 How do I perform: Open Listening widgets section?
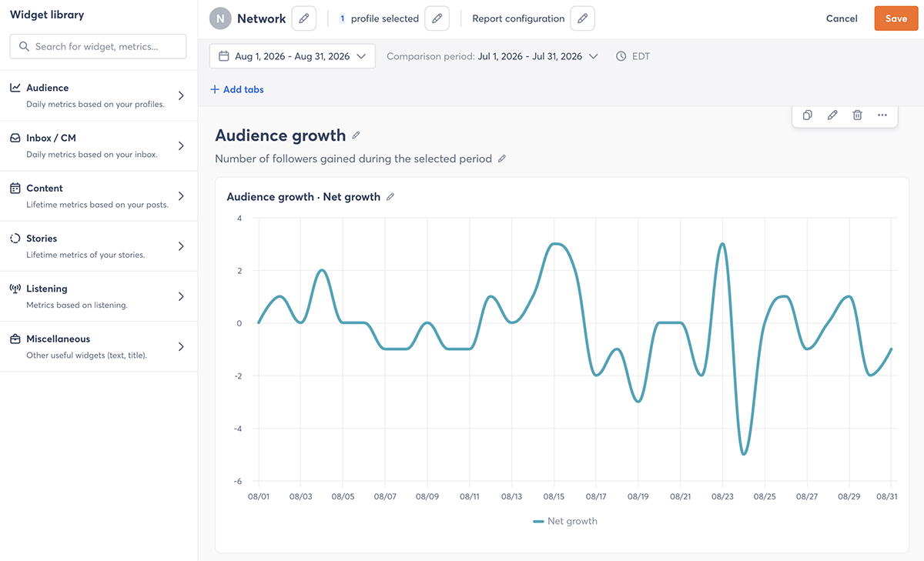point(99,296)
